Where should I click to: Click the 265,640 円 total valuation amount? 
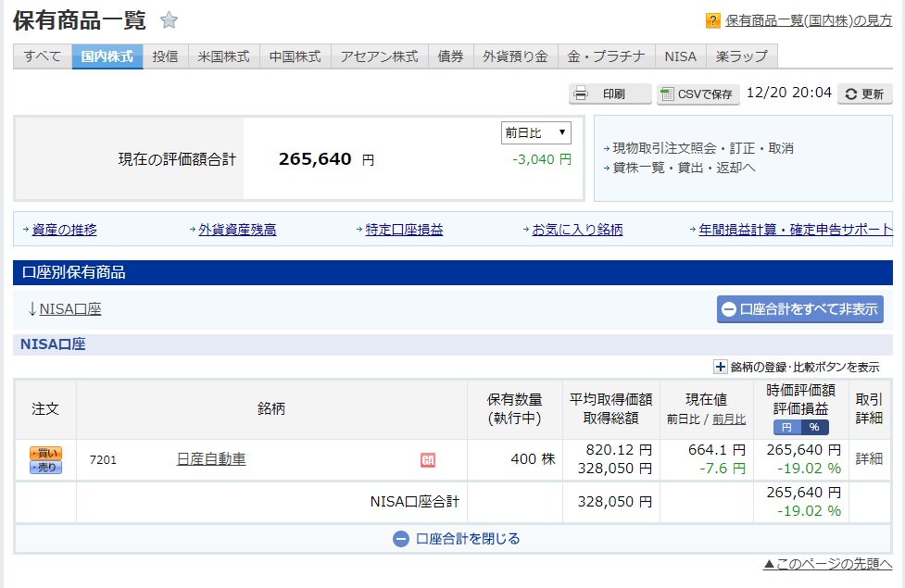point(327,159)
